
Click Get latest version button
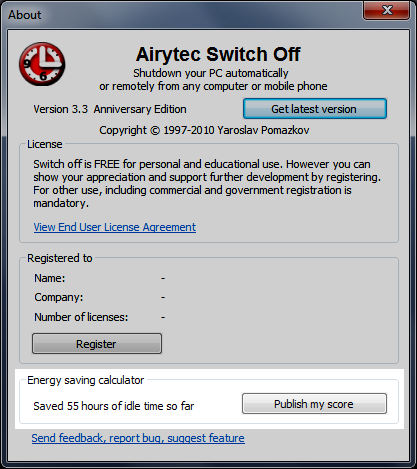pyautogui.click(x=315, y=109)
